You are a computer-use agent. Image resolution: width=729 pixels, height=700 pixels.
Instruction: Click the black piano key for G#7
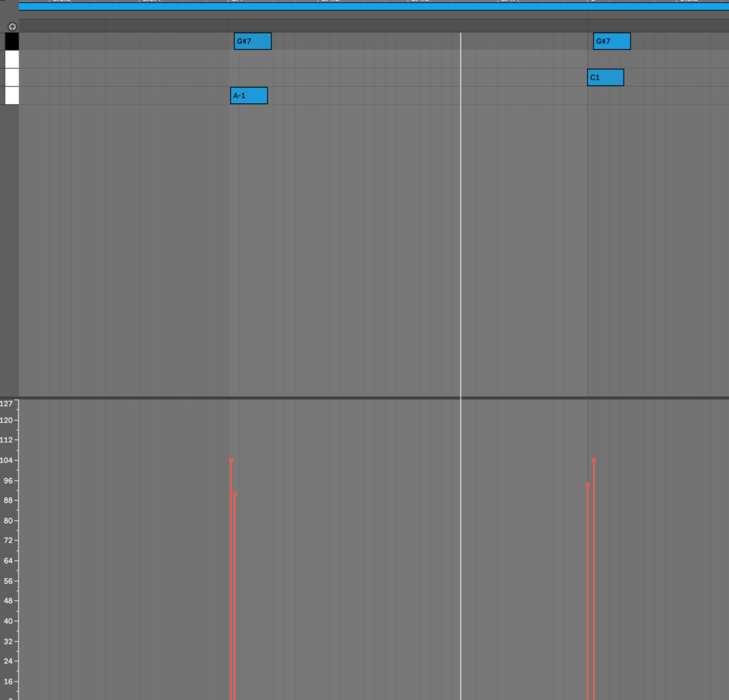[11, 41]
